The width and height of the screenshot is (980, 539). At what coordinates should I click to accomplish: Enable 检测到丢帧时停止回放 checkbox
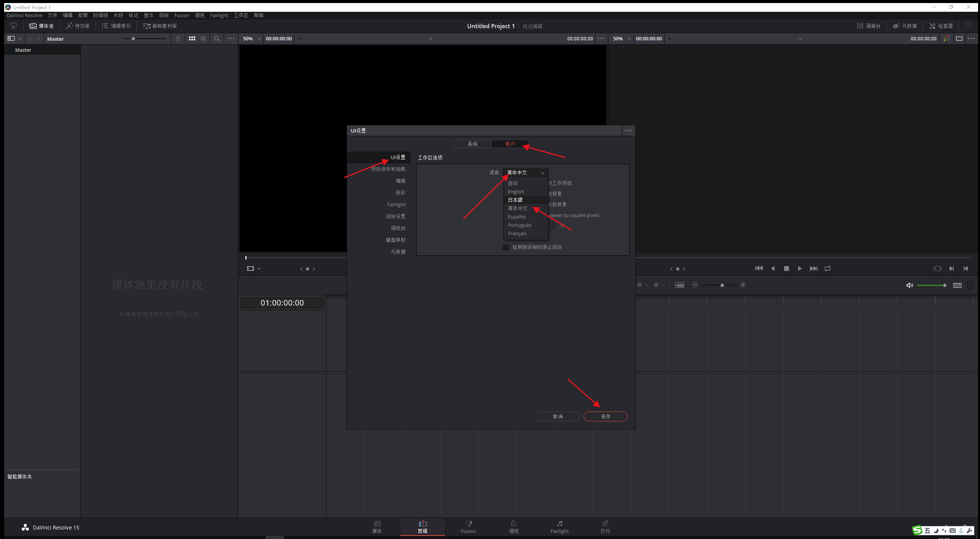click(506, 247)
